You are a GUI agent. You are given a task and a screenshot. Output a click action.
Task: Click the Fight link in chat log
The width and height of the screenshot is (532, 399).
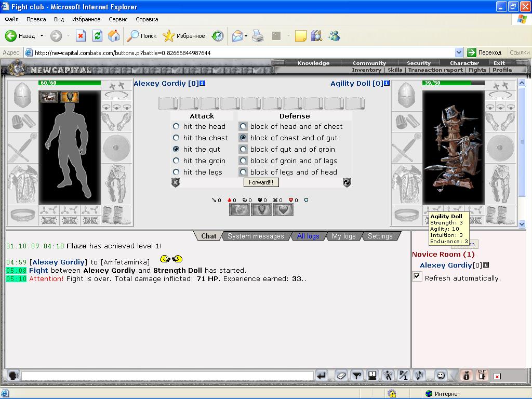tap(38, 270)
